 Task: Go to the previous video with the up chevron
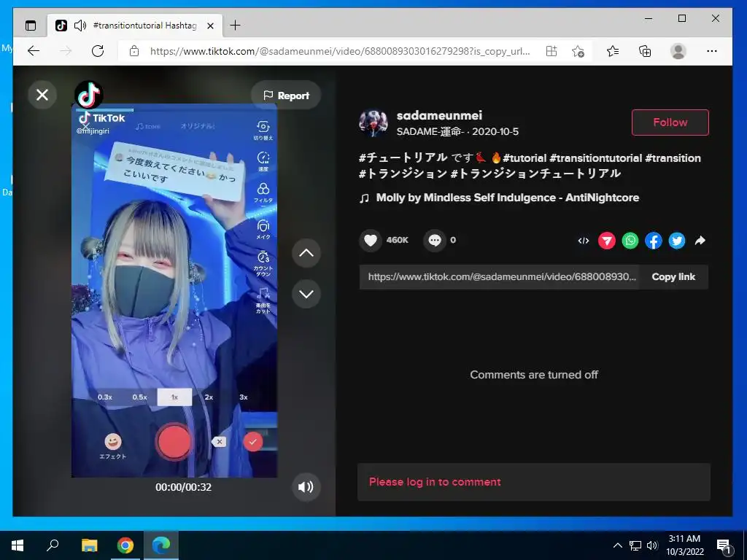coord(306,253)
